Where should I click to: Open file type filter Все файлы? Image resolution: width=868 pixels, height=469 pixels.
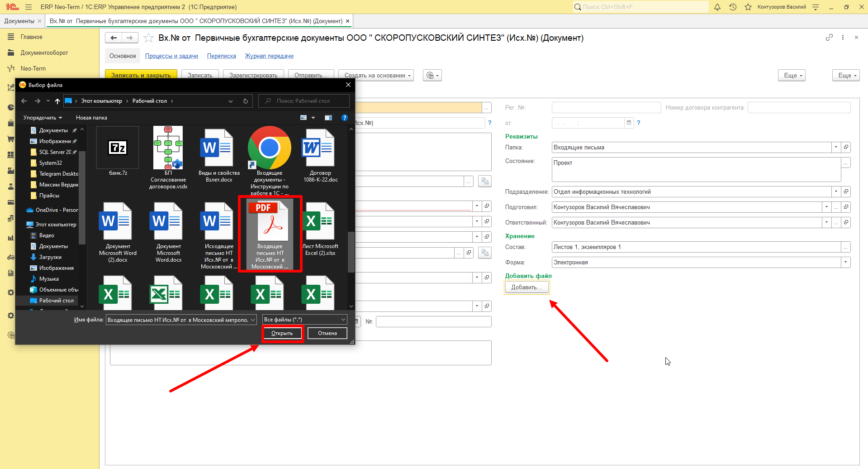pos(305,320)
